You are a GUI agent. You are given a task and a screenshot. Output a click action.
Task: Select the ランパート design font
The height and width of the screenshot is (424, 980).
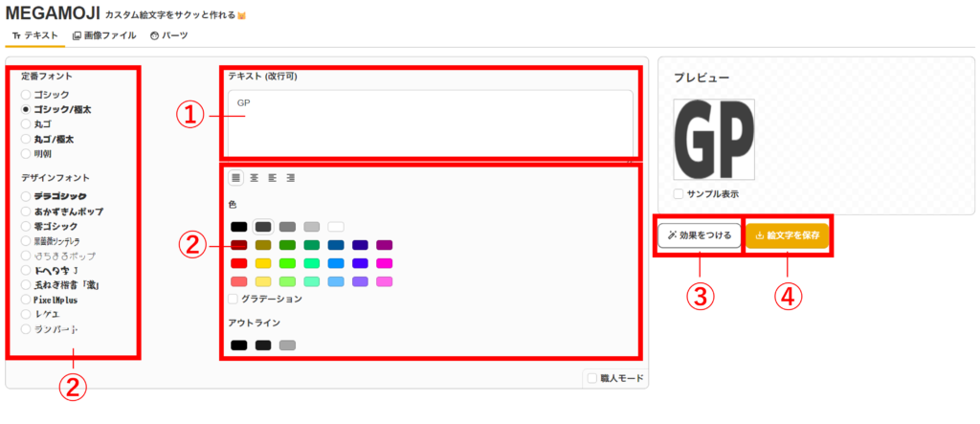50,329
